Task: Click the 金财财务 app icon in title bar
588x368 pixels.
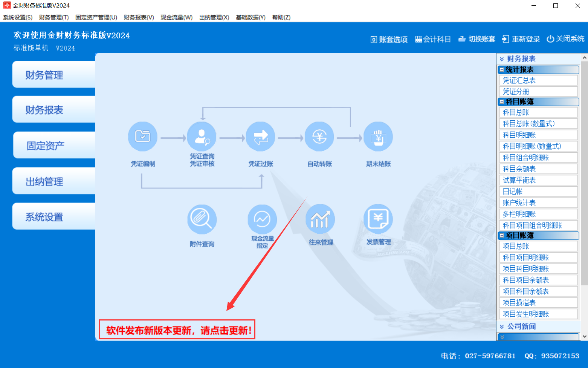Action: click(7, 5)
